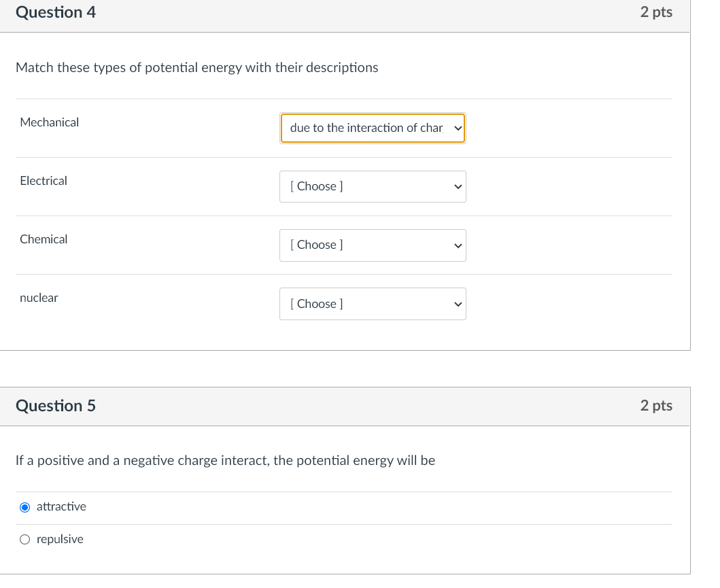Click the Question 4 heading
Viewport: 720px width, 588px height.
coord(56,12)
